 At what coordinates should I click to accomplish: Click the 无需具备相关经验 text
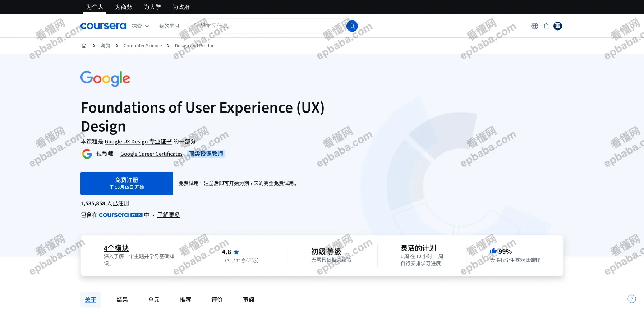point(331,260)
